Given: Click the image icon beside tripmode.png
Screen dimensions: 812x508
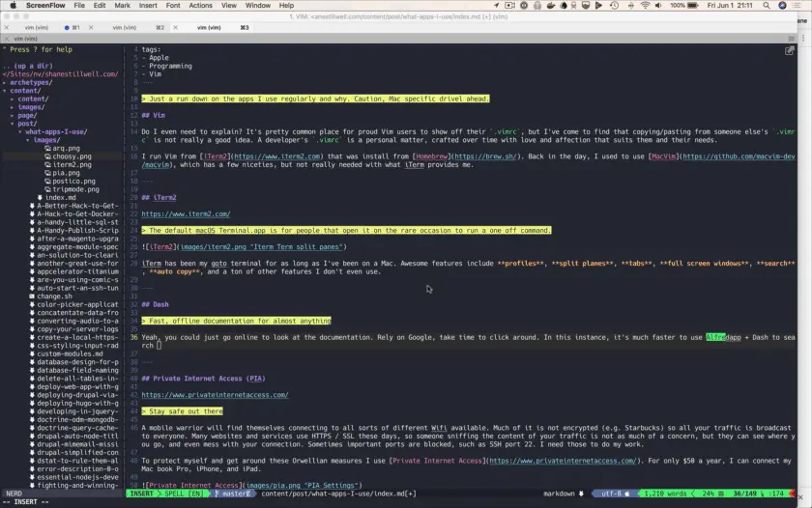Looking at the screenshot, I should tap(47, 189).
